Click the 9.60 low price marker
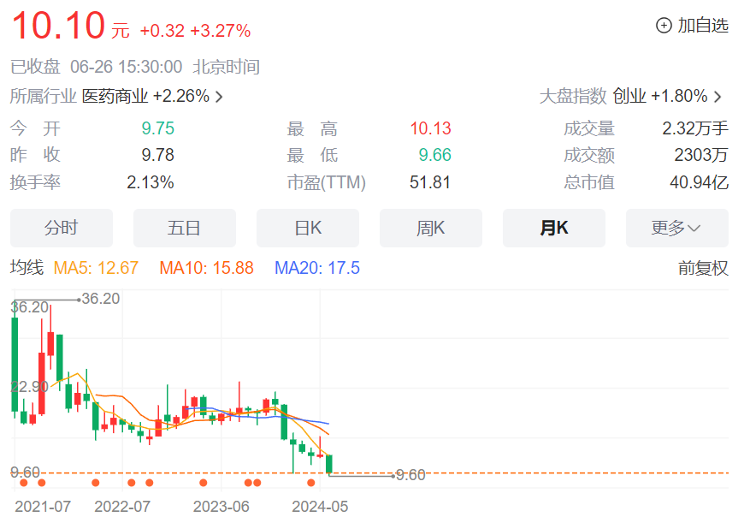The height and width of the screenshot is (517, 750). pos(410,475)
